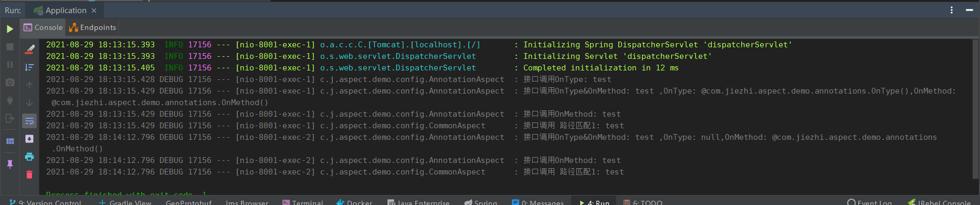The width and height of the screenshot is (980, 205).
Task: Open the Gradle View tool window
Action: click(125, 202)
